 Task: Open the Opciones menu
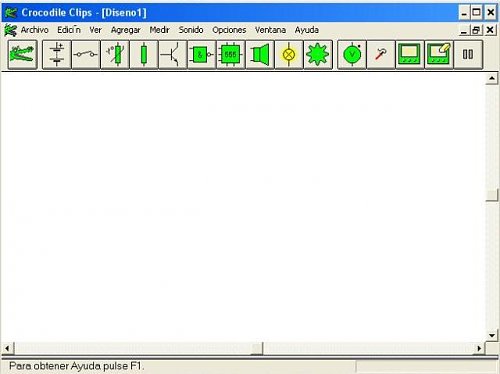(229, 30)
